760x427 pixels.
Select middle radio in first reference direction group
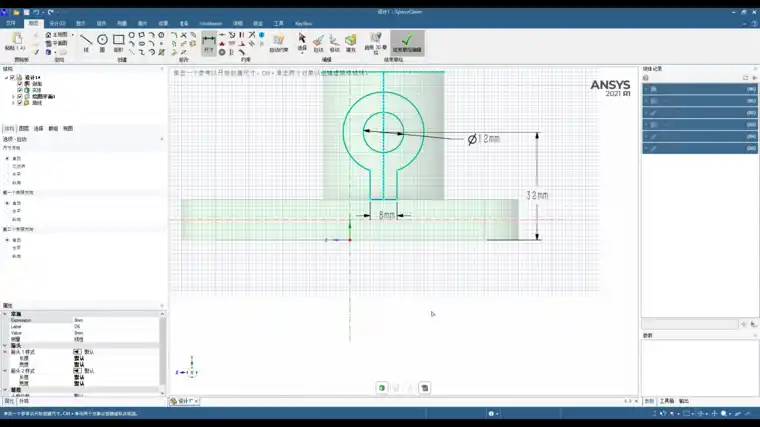click(7, 211)
